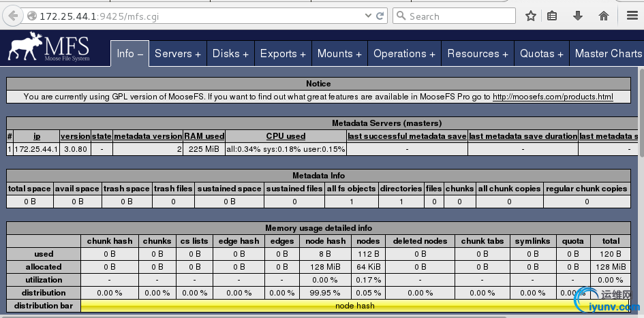Switch to the Disks tab
This screenshot has width=644, height=318.
click(230, 53)
